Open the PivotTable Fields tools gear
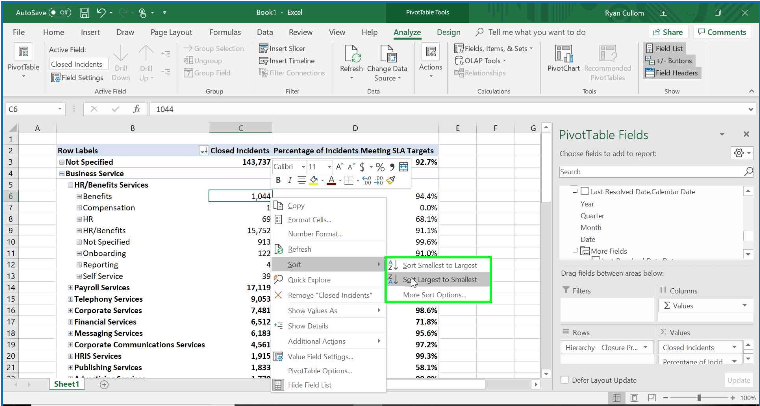Screen dimensions: 760x406 pyautogui.click(x=741, y=153)
